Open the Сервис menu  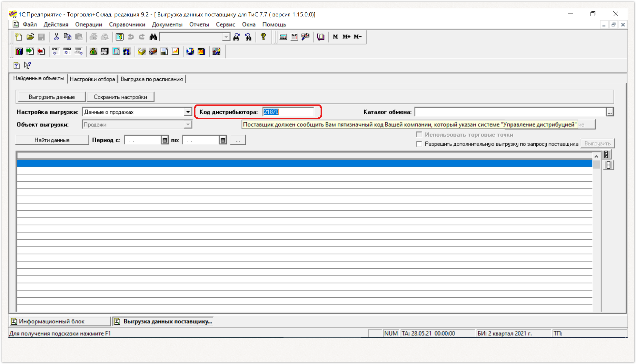(225, 25)
